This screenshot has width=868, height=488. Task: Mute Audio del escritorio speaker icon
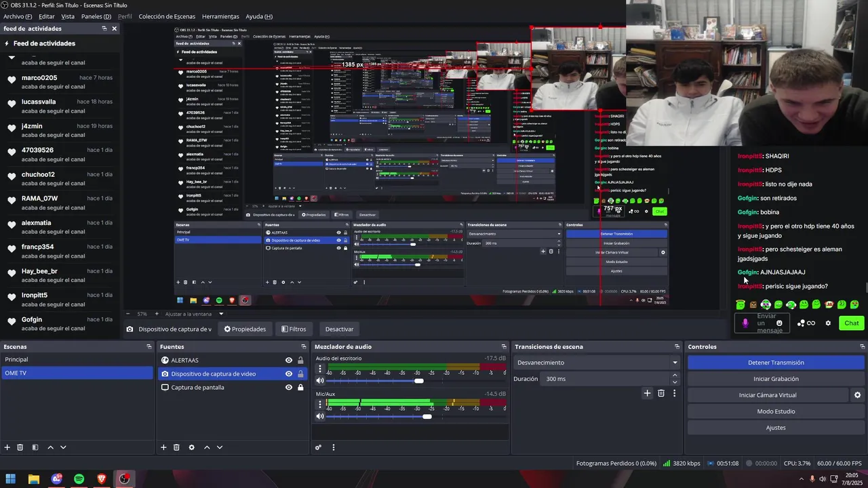tap(320, 381)
